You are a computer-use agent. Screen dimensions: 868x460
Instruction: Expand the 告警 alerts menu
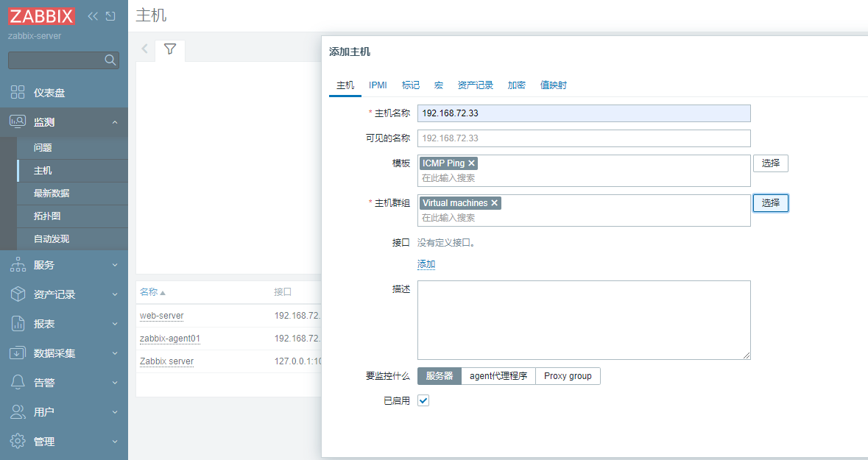click(64, 383)
